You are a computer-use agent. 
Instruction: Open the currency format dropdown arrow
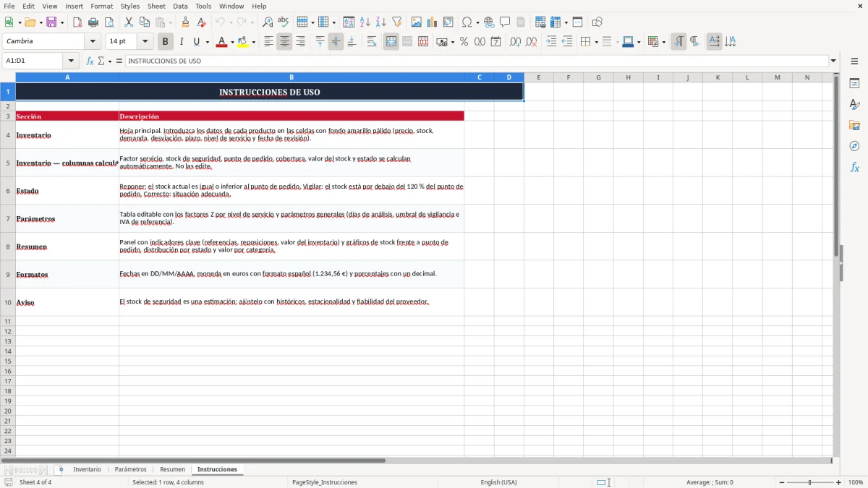[452, 42]
